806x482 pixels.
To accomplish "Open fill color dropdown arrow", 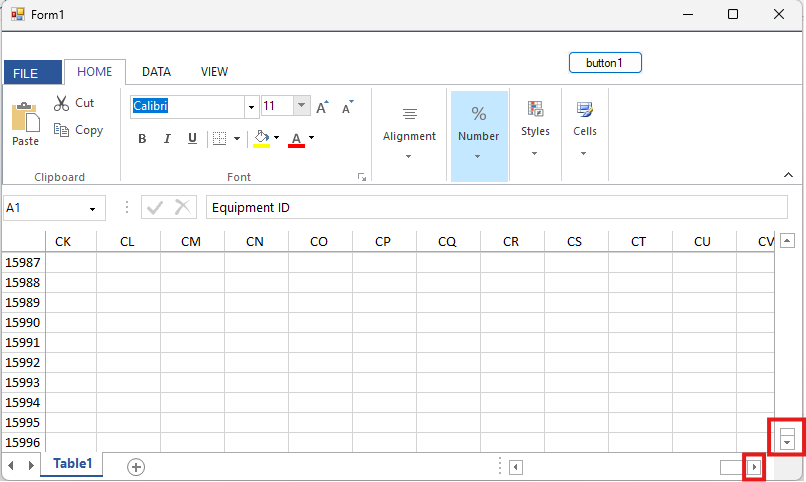I will (x=277, y=138).
